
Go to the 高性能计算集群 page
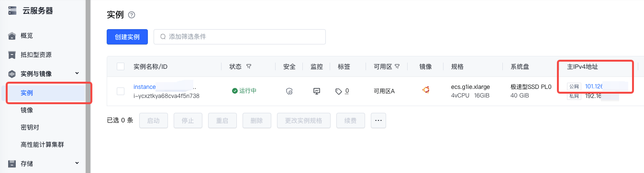click(43, 145)
